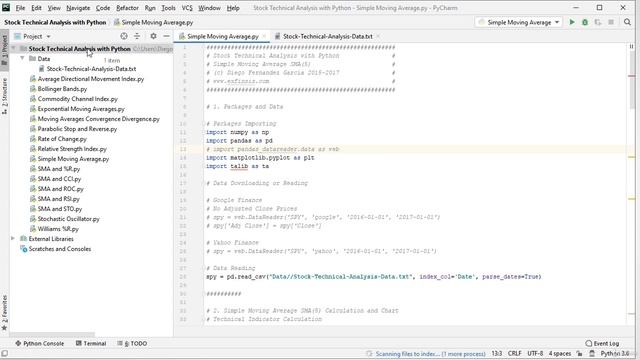Run Simple Moving Average with the green play icon
The image size is (640, 360).
pos(572,22)
